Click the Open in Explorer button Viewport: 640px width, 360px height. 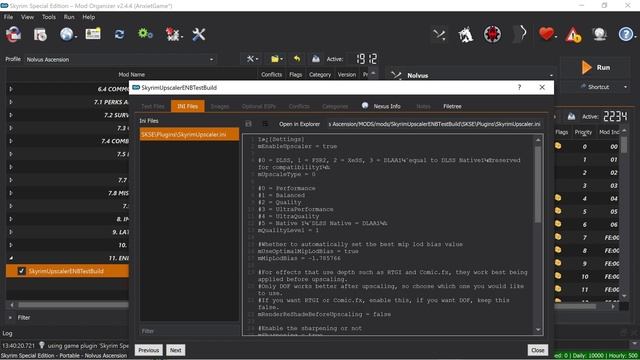pos(299,124)
